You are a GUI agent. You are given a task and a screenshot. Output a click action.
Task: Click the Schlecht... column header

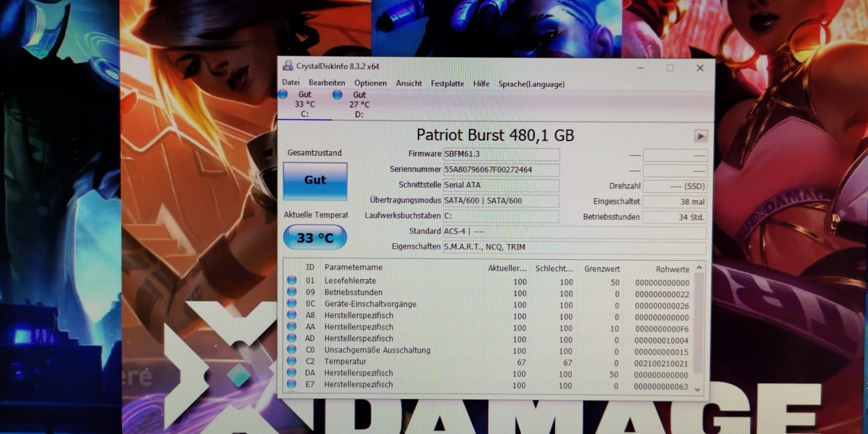click(554, 269)
